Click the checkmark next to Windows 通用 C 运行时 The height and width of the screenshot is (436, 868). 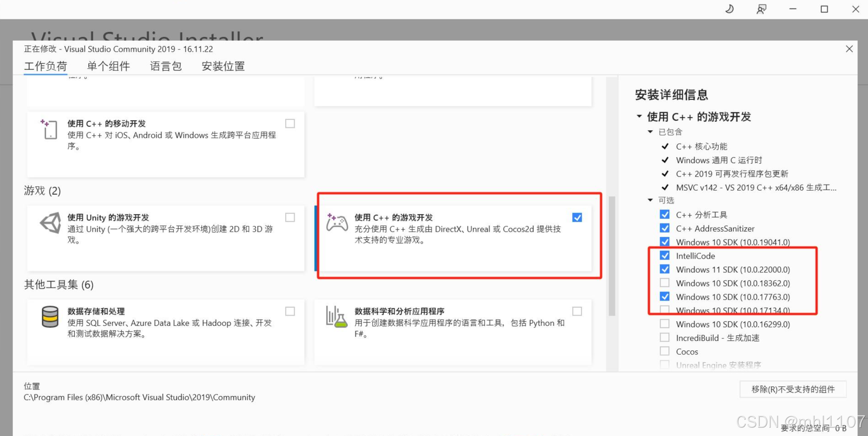coord(665,160)
